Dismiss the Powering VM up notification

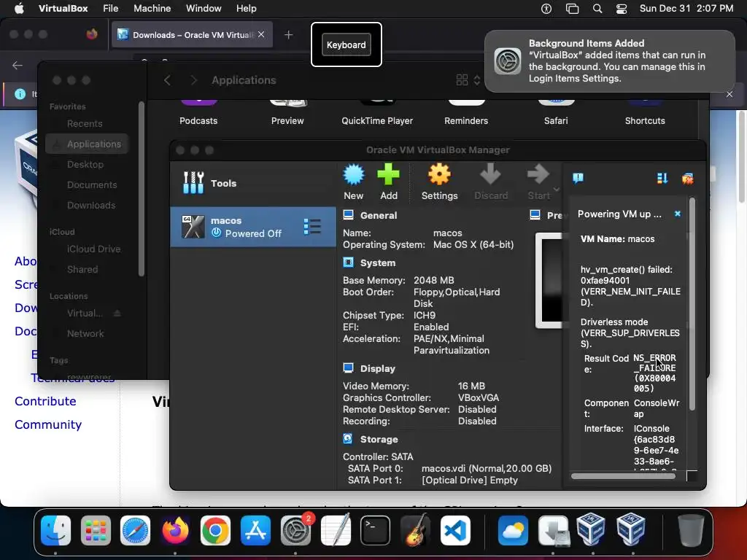coord(678,214)
